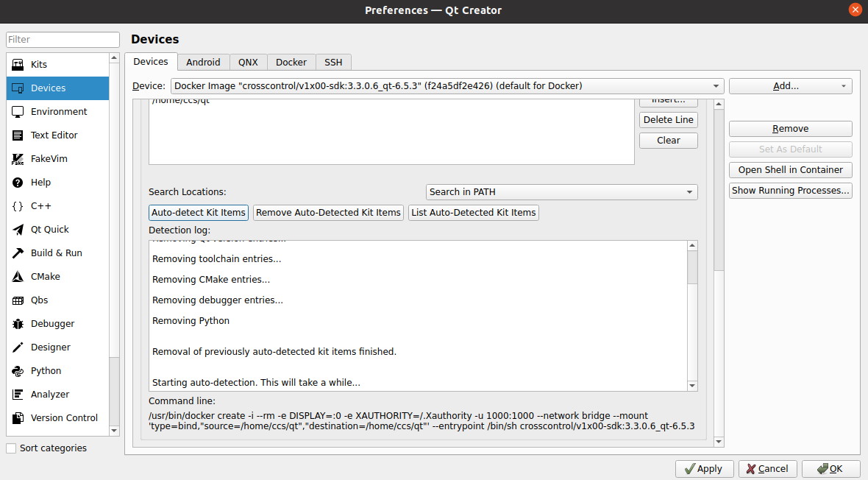Click the Apply button
868x480 pixels.
[703, 469]
